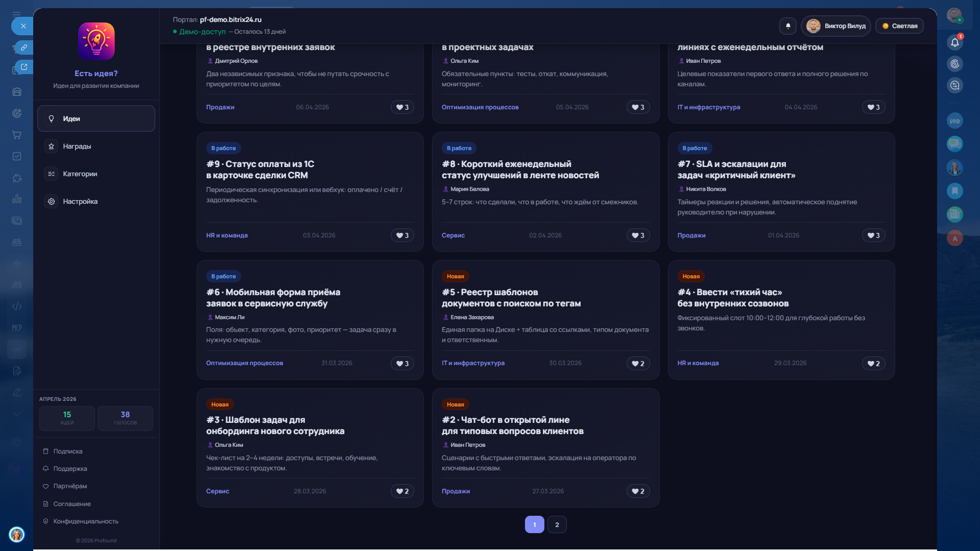Open the Награды menu item
The height and width of the screenshot is (551, 980).
point(77,147)
